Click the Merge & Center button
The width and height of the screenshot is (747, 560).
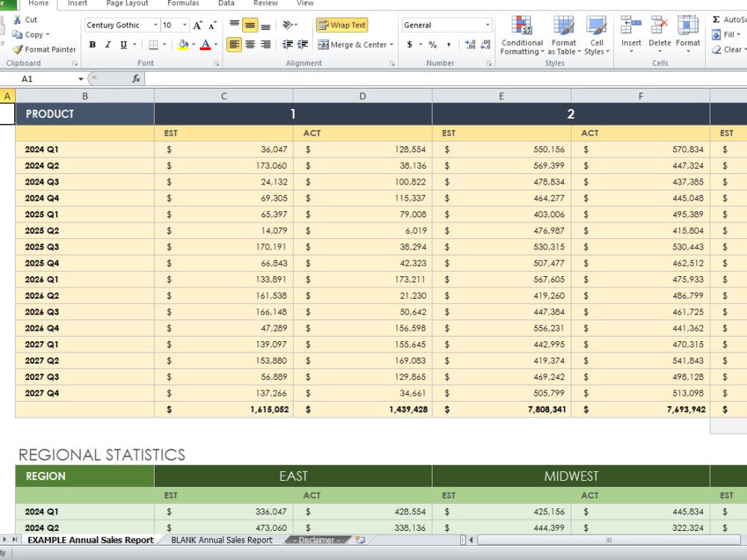tap(353, 45)
